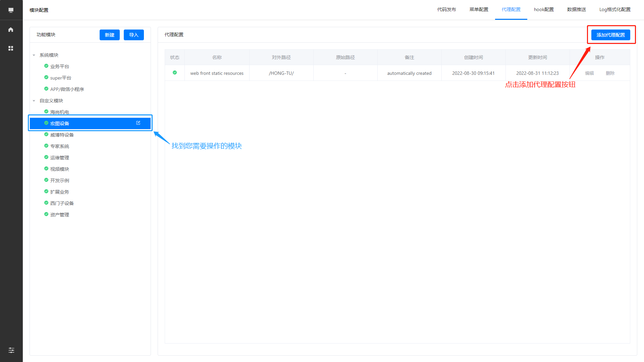Image resolution: width=644 pixels, height=362 pixels.
Task: Open the home icon in the left sidebar
Action: click(11, 30)
